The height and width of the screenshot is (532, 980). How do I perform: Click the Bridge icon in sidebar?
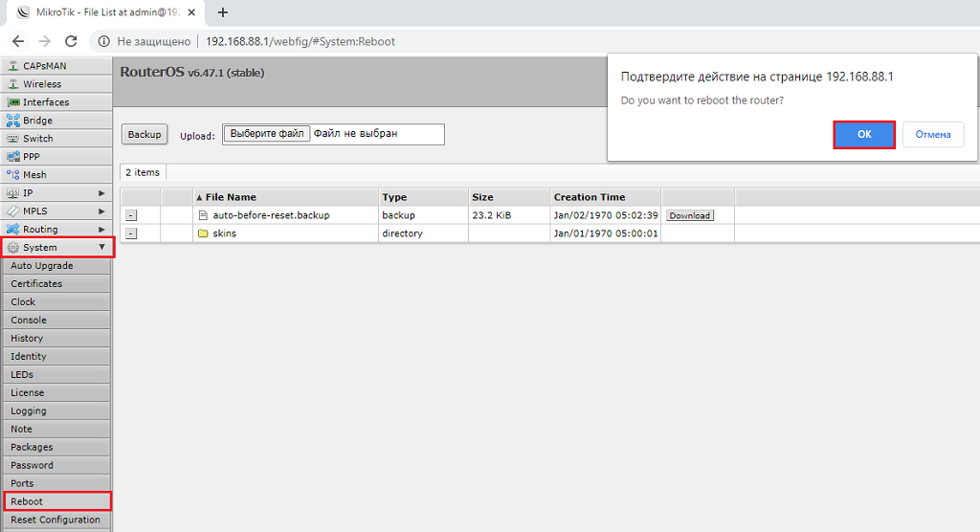tap(13, 121)
